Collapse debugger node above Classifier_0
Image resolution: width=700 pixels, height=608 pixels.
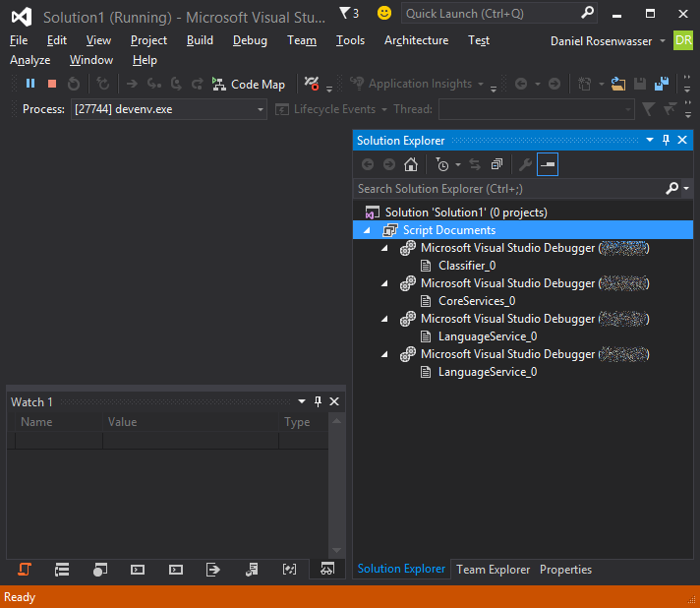(x=384, y=248)
